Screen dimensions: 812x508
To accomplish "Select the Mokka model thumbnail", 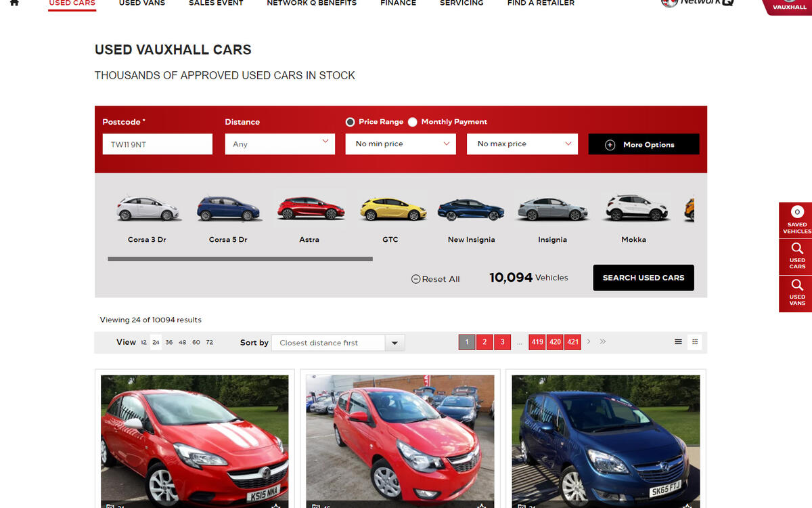I will pos(634,217).
